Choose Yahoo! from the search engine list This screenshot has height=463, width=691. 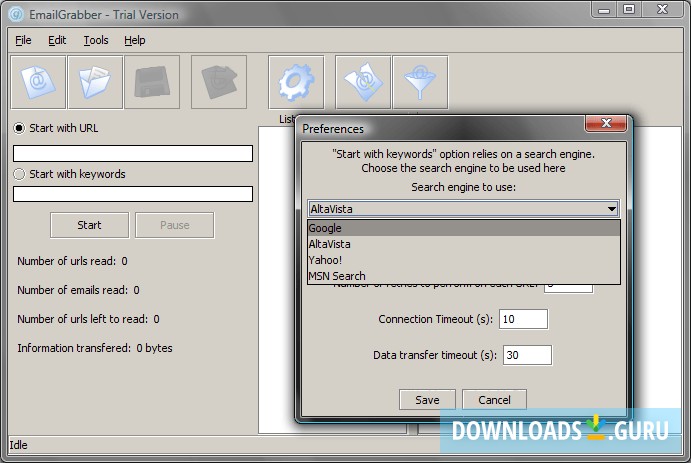(464, 260)
